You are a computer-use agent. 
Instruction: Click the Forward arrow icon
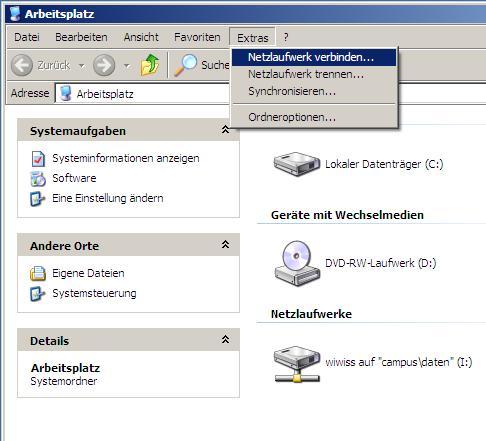(104, 65)
